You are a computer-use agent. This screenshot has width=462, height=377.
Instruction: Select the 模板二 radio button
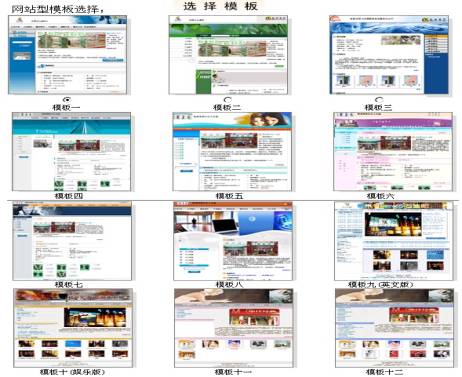coord(228,99)
